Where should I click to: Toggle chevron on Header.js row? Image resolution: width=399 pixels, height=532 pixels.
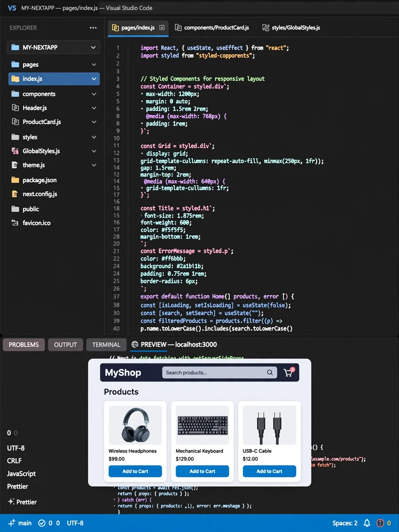point(94,108)
